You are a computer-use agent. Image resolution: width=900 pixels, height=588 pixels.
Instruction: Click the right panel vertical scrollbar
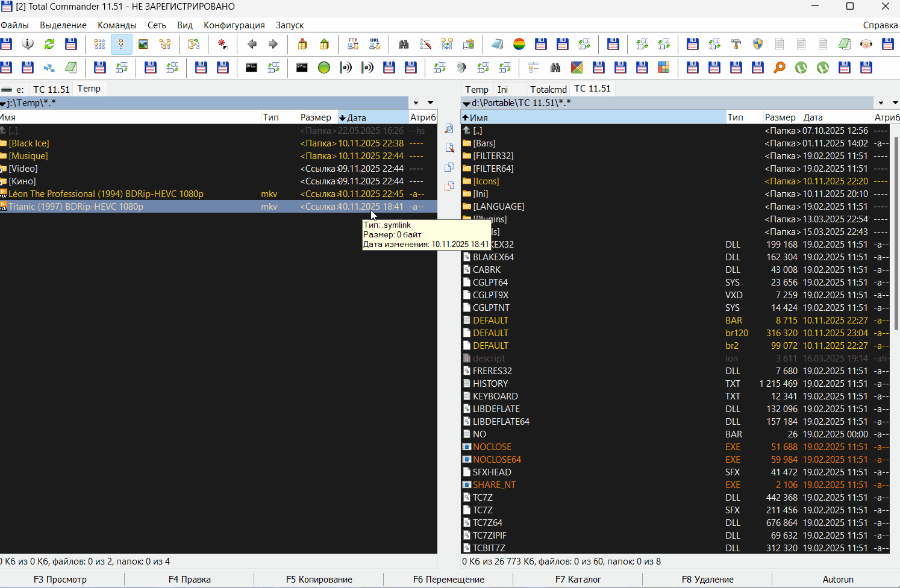click(896, 233)
